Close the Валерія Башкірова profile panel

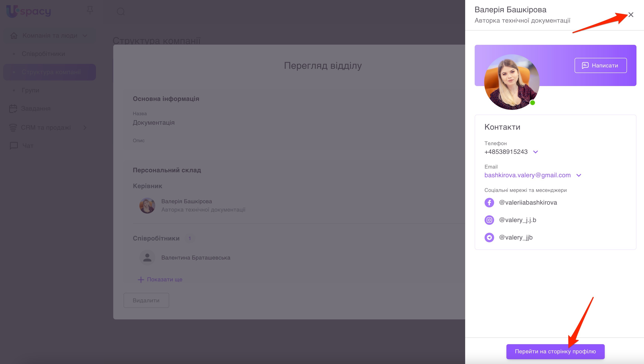point(631,15)
